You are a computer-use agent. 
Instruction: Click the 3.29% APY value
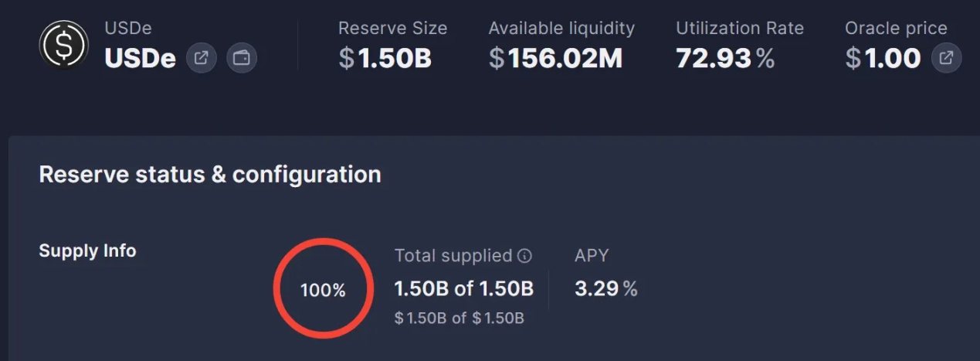606,289
